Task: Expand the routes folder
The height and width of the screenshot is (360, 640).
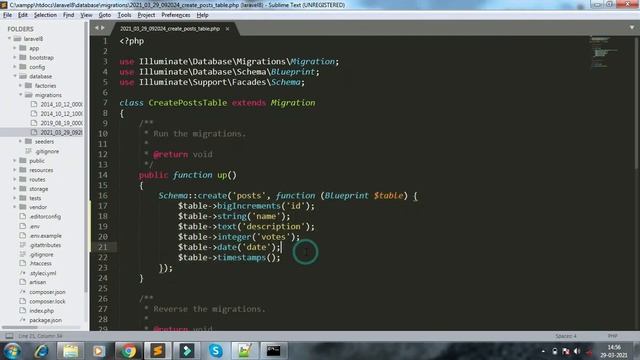Action: pos(15,180)
